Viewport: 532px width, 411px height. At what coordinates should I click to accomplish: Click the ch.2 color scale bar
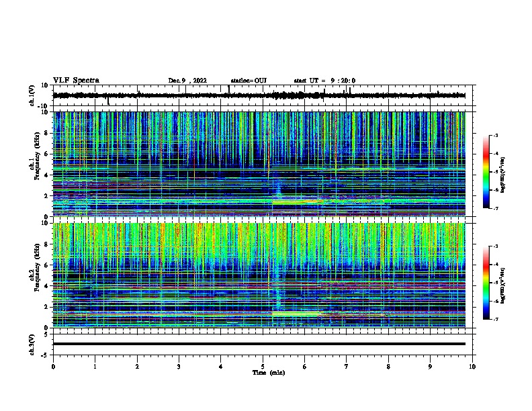coord(486,283)
